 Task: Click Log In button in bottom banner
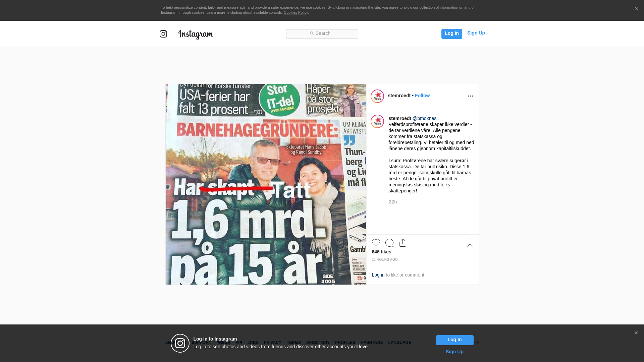click(454, 340)
